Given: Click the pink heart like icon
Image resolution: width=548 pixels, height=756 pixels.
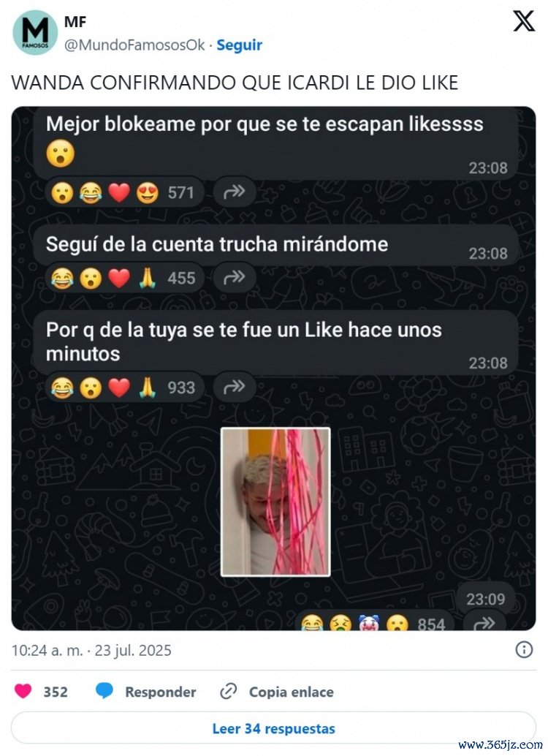Looking at the screenshot, I should coord(23,691).
